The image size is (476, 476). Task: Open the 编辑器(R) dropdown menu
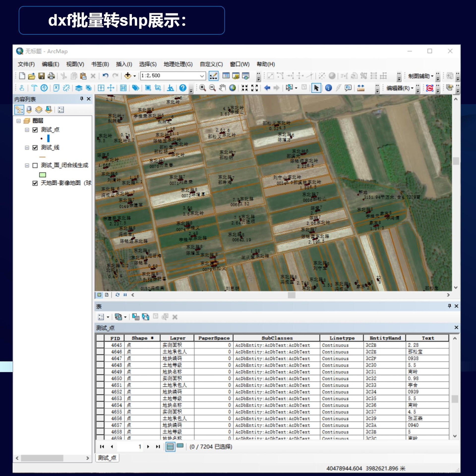(x=400, y=88)
